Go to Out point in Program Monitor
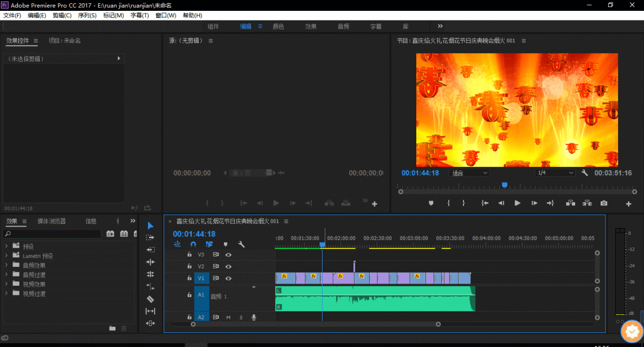This screenshot has height=347, width=644. [x=550, y=203]
